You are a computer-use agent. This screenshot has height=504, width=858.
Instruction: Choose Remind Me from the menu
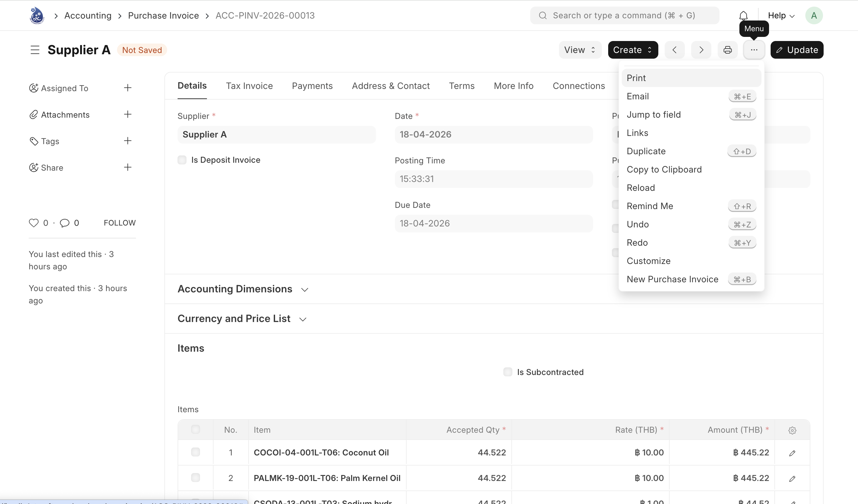tap(691, 206)
